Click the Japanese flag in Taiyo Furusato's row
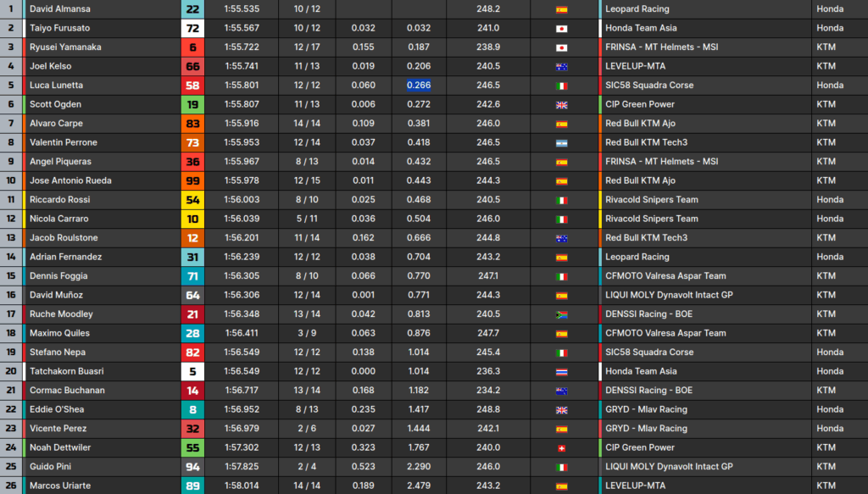Screen dimensions: 868x494 pos(561,29)
